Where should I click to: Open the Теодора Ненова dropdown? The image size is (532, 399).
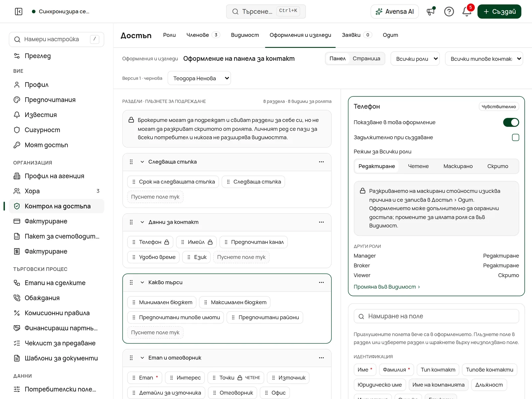[199, 78]
